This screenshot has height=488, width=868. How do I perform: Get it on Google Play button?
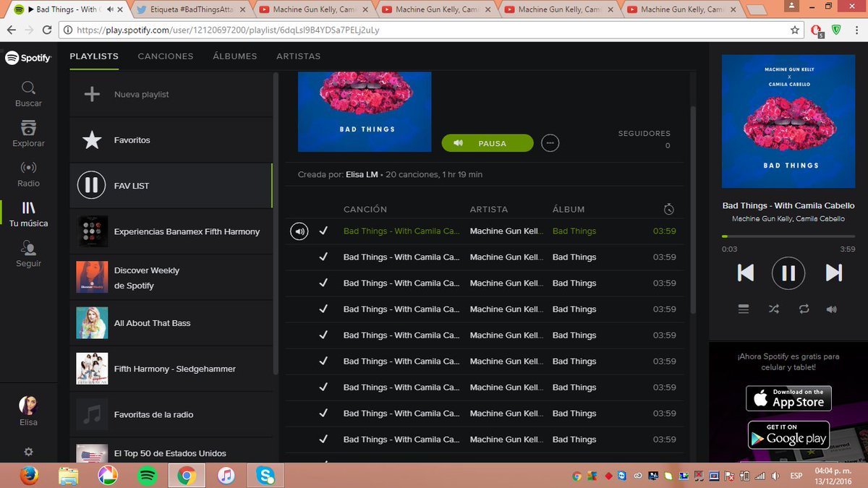point(788,435)
